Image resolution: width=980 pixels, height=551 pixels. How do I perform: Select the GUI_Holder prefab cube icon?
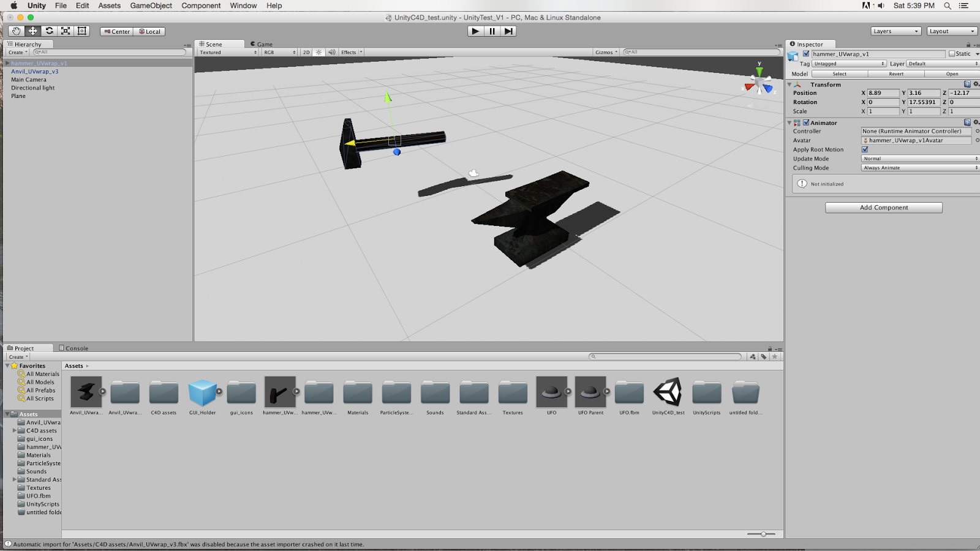pos(203,392)
